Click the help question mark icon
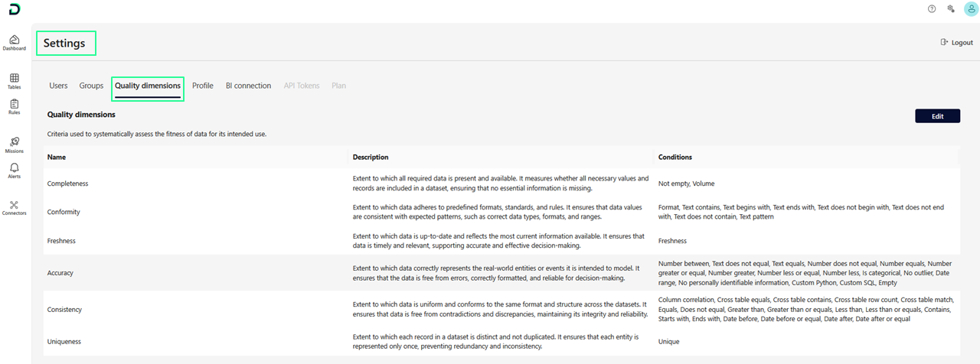The height and width of the screenshot is (364, 980). tap(932, 9)
